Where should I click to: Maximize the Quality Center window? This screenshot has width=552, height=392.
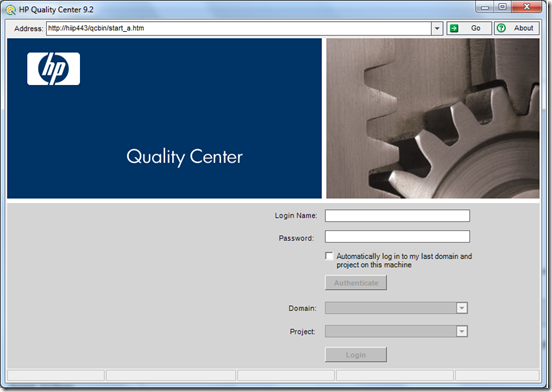503,7
